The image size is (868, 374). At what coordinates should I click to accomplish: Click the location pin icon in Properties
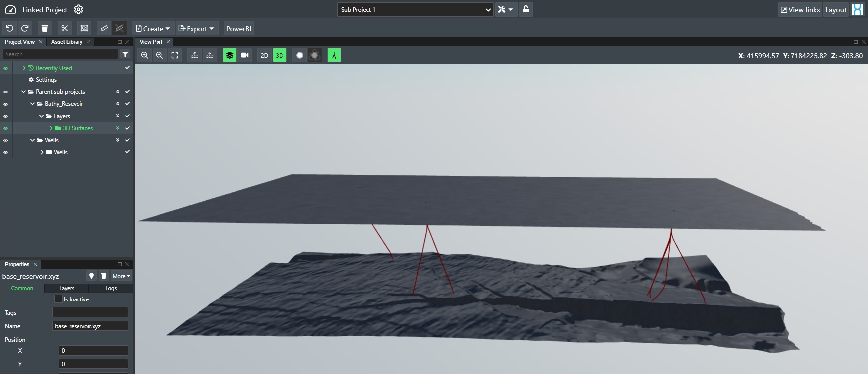coord(91,276)
